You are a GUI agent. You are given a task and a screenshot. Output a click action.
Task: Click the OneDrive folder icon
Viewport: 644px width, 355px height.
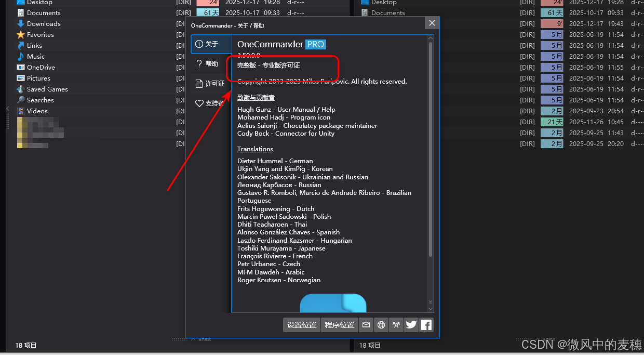coord(21,67)
